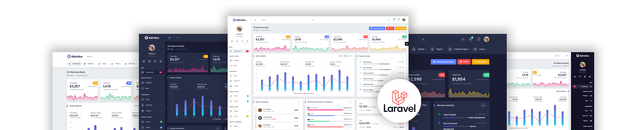Click document icon under Jessica in left dark sidebar
The image size is (644, 130).
coord(149,61)
